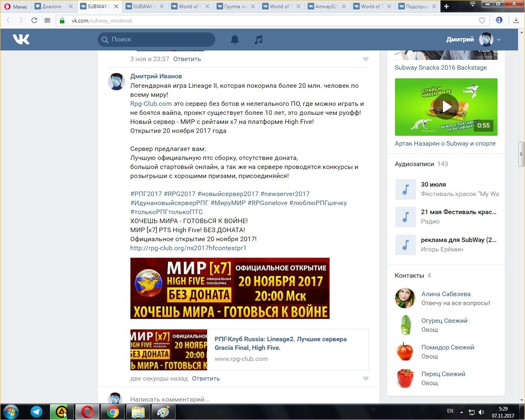525x420 pixels.
Task: Play the Артак Назарян Subway video
Action: (x=446, y=107)
